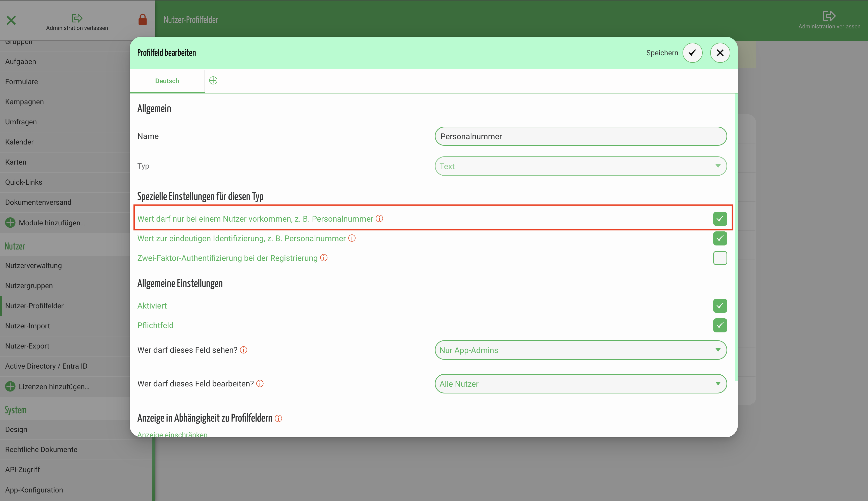Click the 'Aktiviert' label text
The image size is (868, 501).
point(152,306)
